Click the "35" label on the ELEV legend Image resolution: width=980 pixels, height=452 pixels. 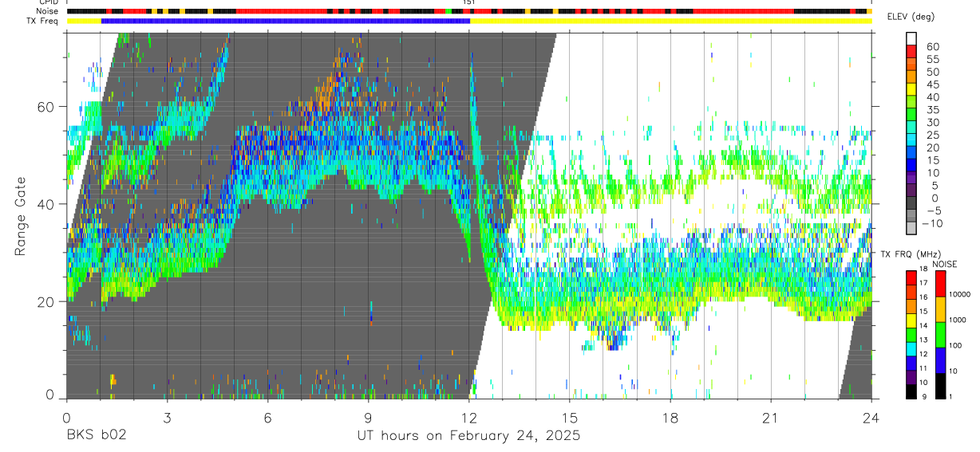[x=932, y=110]
